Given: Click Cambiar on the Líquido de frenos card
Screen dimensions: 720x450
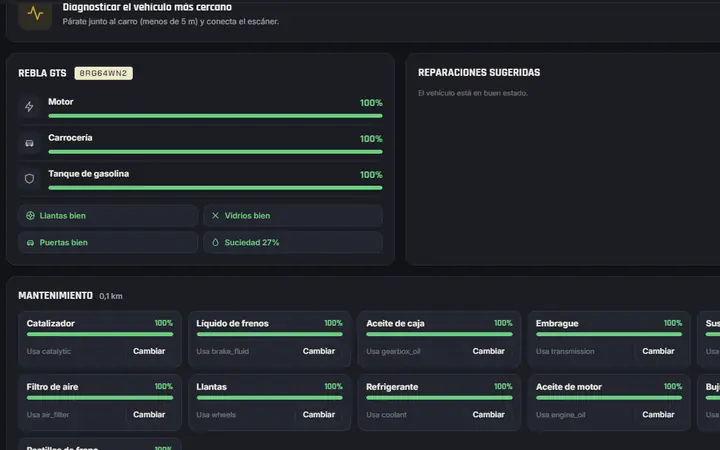Looking at the screenshot, I should click(319, 351).
